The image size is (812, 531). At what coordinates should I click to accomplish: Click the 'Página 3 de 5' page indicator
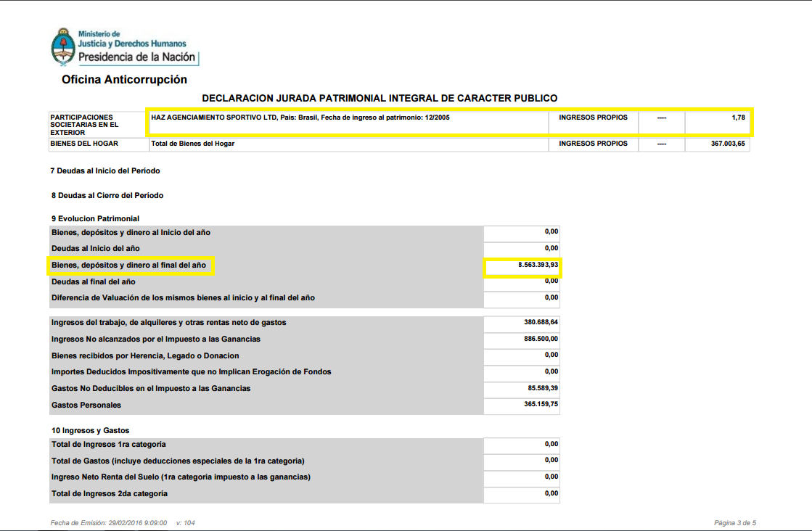coord(734,522)
